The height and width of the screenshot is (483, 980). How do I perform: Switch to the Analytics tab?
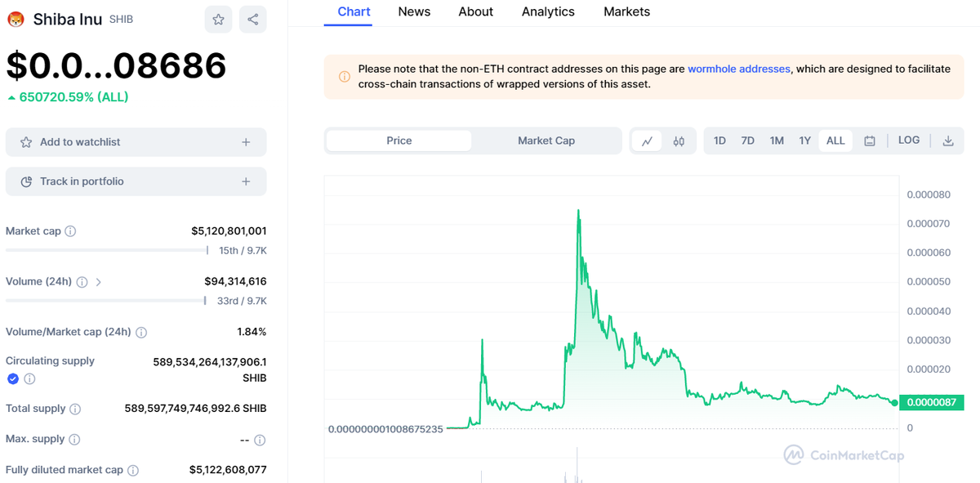[x=548, y=11]
